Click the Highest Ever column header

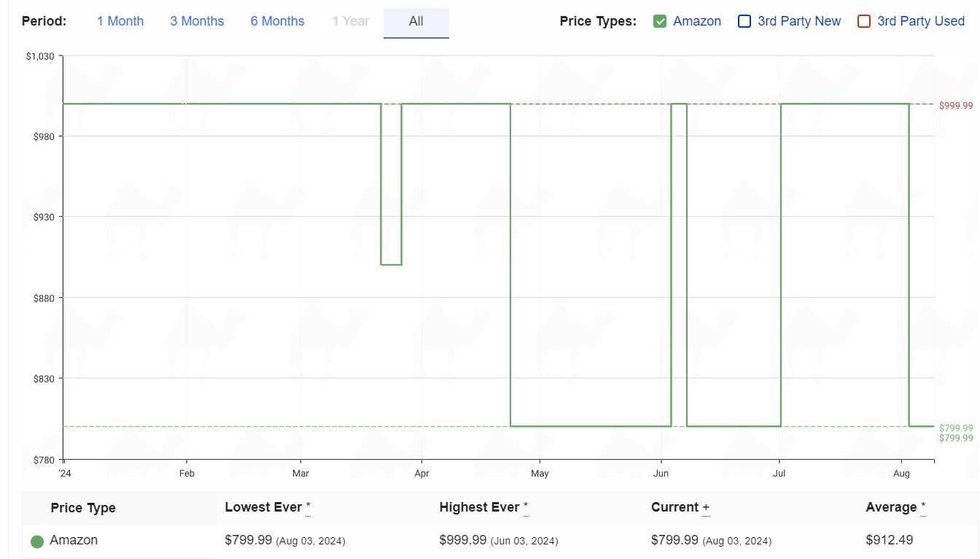tap(480, 507)
